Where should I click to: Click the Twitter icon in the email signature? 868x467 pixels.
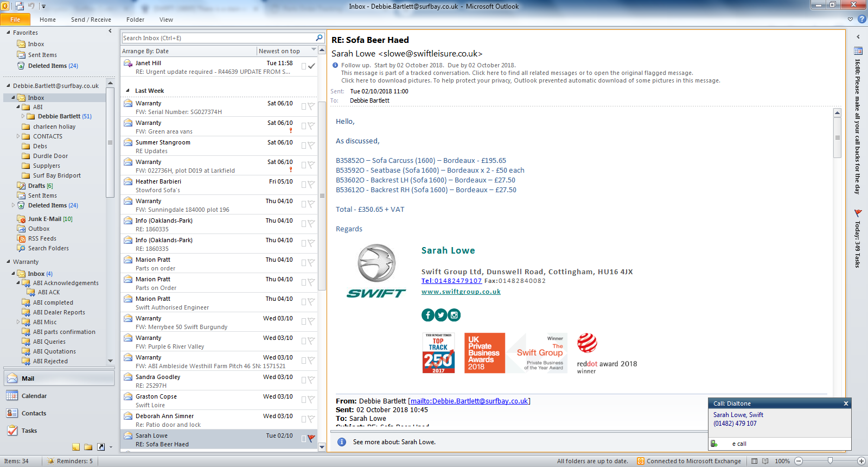click(x=441, y=315)
